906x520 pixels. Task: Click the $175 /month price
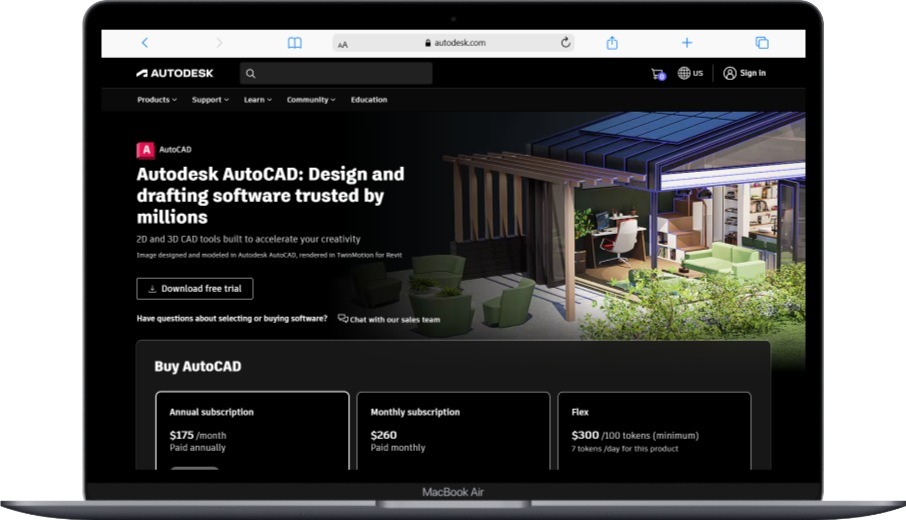(198, 435)
